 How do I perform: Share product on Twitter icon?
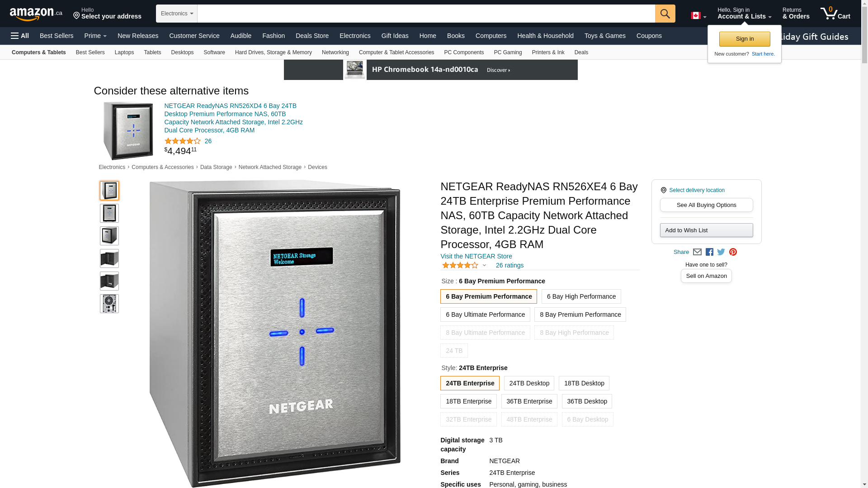[721, 252]
